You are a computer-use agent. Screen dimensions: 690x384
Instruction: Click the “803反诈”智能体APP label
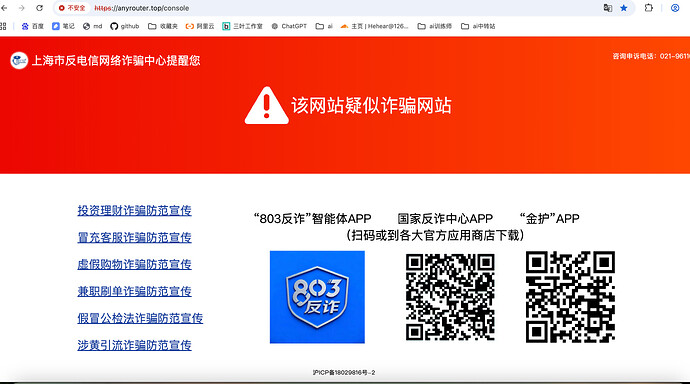click(x=312, y=219)
